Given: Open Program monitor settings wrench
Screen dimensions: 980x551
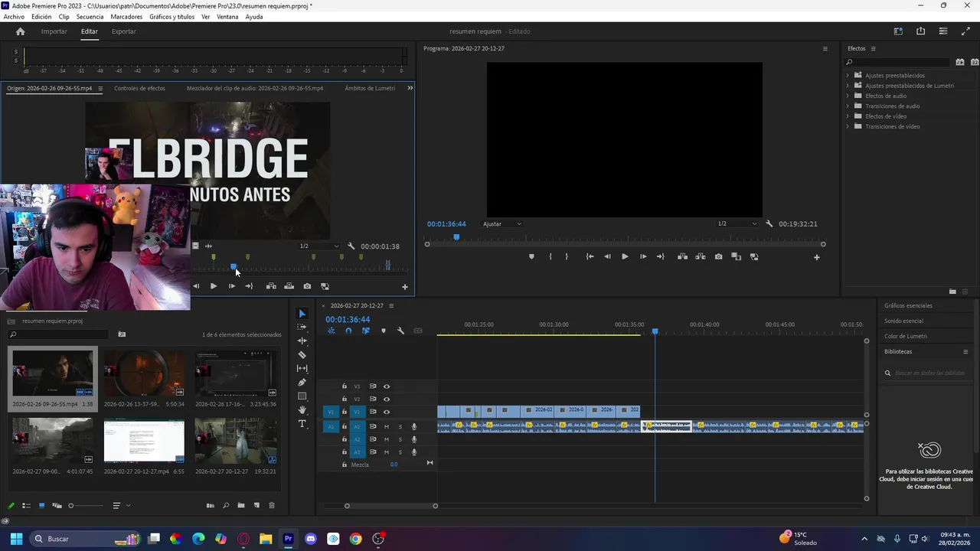Looking at the screenshot, I should [769, 223].
